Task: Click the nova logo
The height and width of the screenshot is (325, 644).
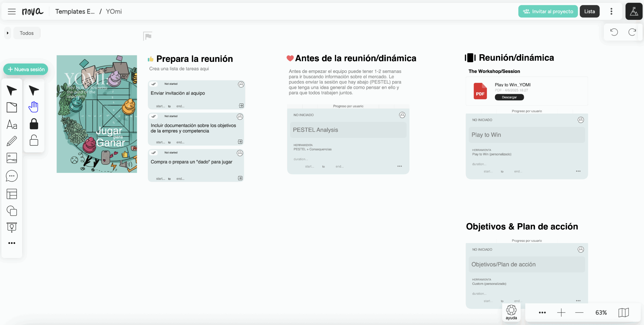Action: click(33, 12)
